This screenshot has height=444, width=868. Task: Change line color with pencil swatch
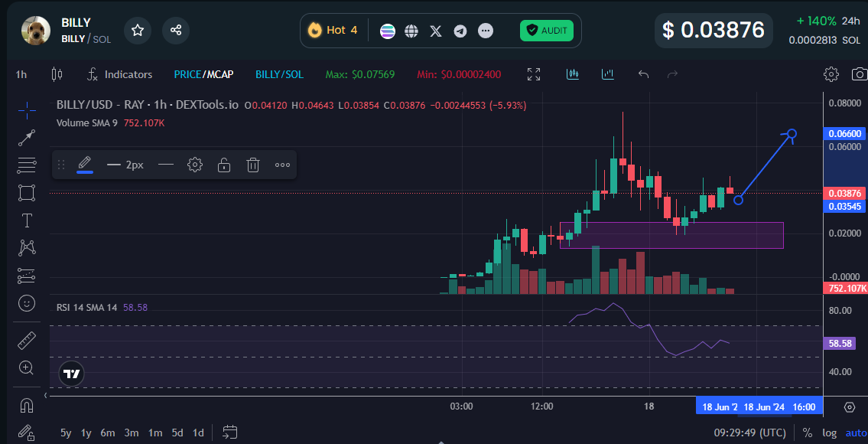point(85,165)
